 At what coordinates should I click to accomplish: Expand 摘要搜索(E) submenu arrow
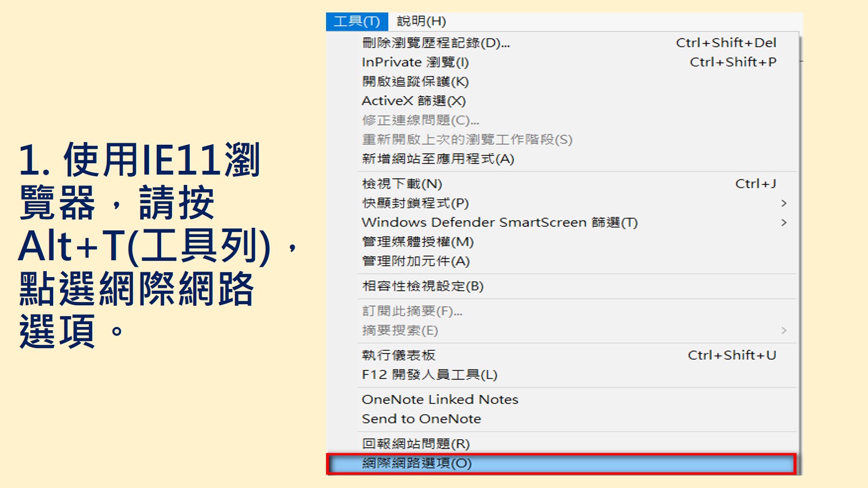pos(783,331)
